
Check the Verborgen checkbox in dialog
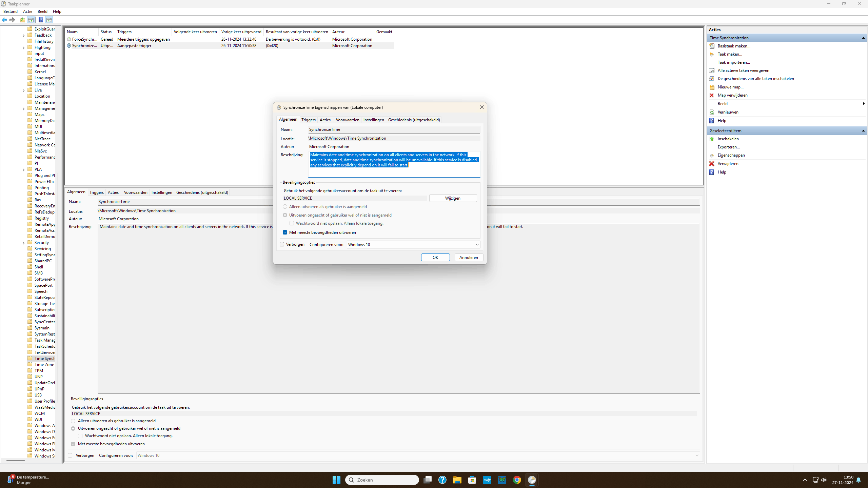click(x=282, y=244)
